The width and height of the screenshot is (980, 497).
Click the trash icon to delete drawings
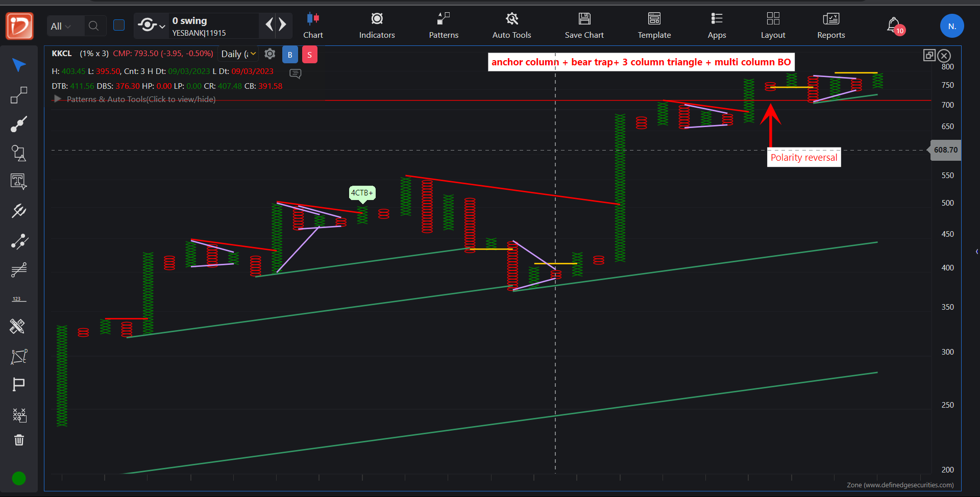[x=19, y=440]
